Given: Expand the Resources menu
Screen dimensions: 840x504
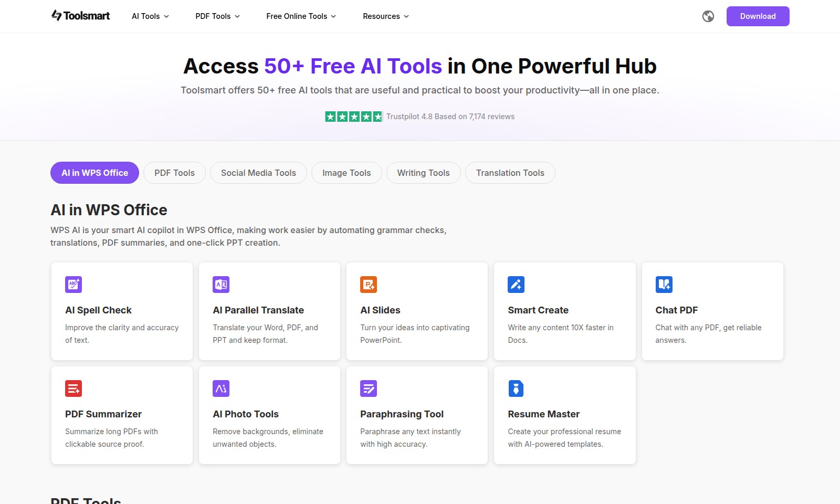Looking at the screenshot, I should [386, 16].
